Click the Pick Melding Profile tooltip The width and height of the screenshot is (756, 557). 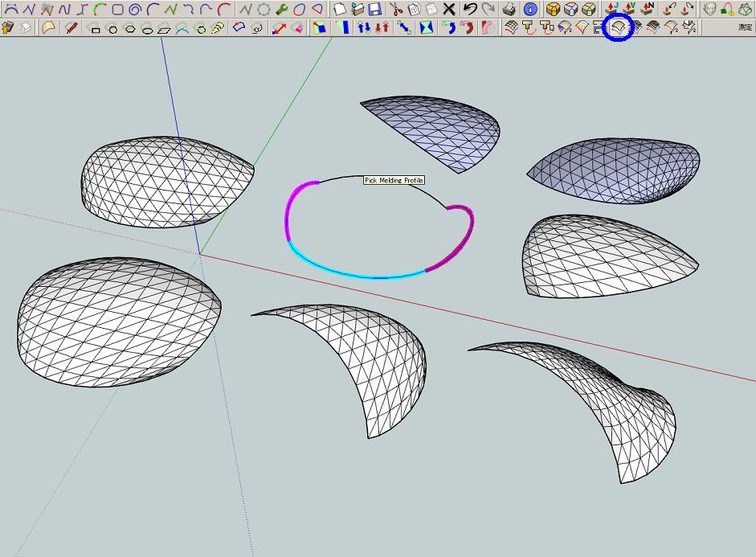click(394, 180)
